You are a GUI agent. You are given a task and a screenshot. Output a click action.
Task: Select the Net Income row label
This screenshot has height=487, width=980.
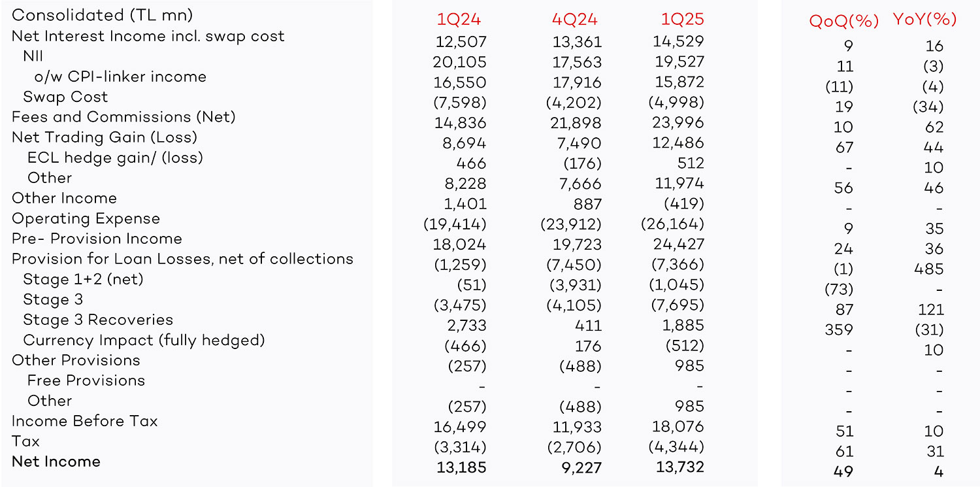(56, 462)
